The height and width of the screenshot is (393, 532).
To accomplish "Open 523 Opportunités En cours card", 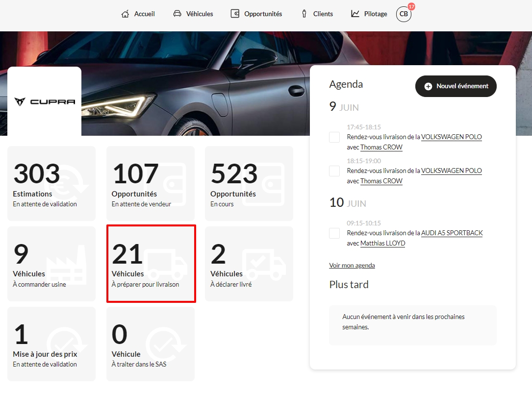I will (249, 183).
